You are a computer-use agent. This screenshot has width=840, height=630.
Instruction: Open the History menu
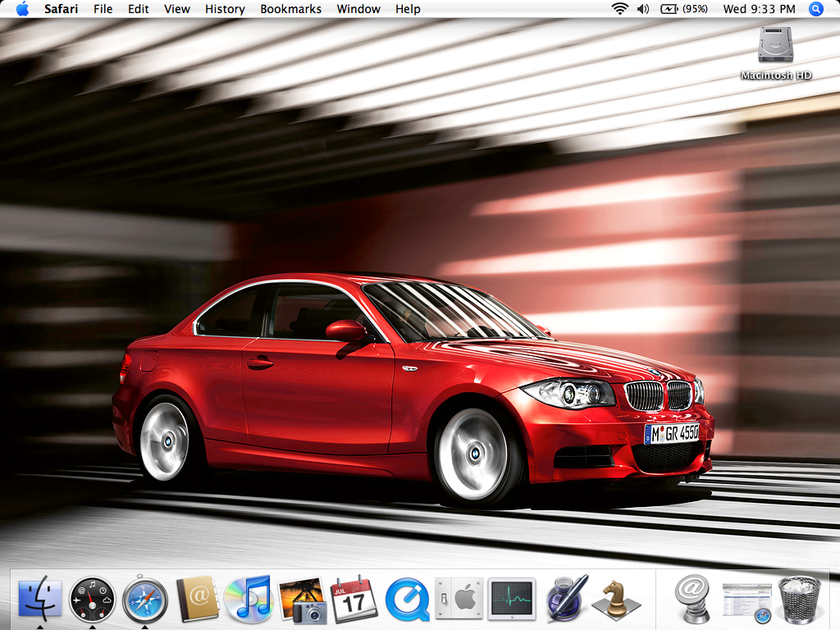[225, 8]
